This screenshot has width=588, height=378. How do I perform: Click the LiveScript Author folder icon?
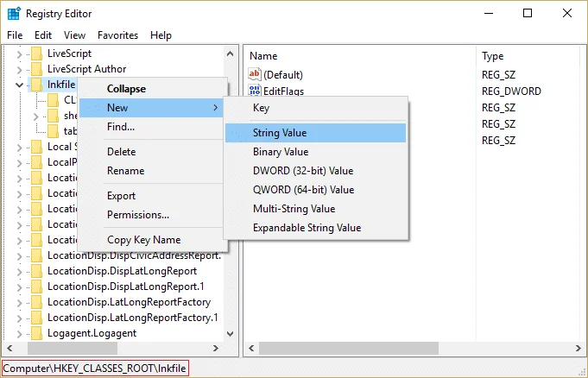click(x=37, y=69)
